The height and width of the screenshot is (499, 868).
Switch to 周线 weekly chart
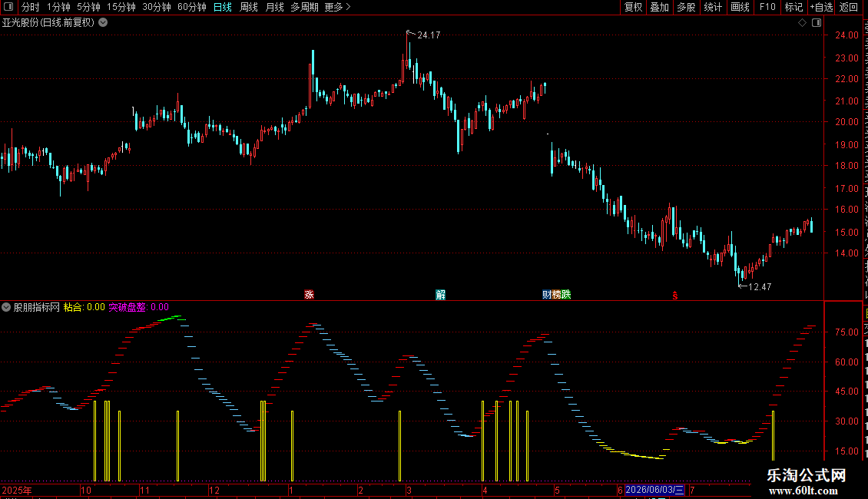pos(249,7)
